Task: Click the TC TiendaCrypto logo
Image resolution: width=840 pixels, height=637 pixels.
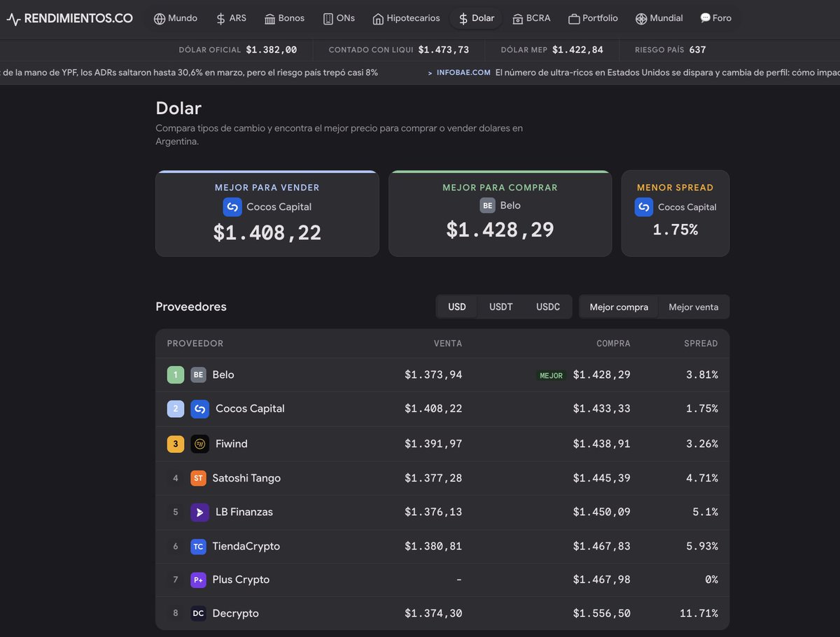Action: tap(198, 547)
